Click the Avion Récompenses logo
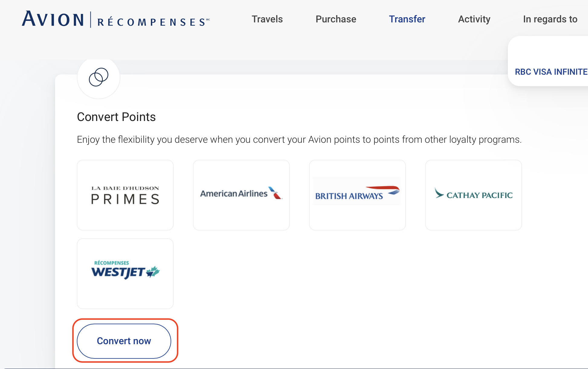Screen dimensions: 588x369 [x=115, y=19]
